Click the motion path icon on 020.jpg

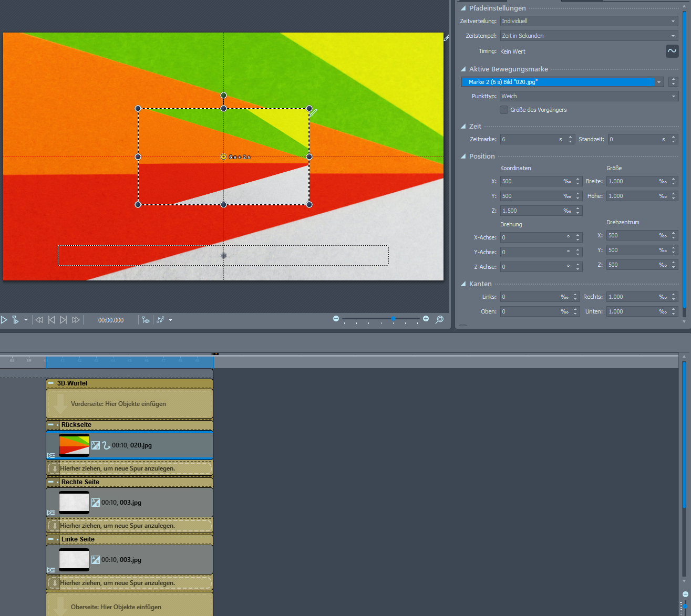coord(106,445)
